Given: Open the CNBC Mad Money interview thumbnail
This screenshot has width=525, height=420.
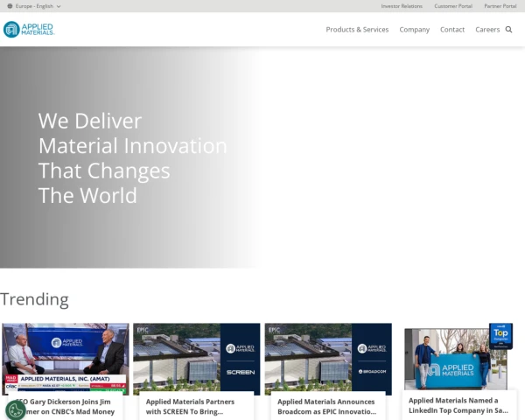Looking at the screenshot, I should click(x=66, y=359).
